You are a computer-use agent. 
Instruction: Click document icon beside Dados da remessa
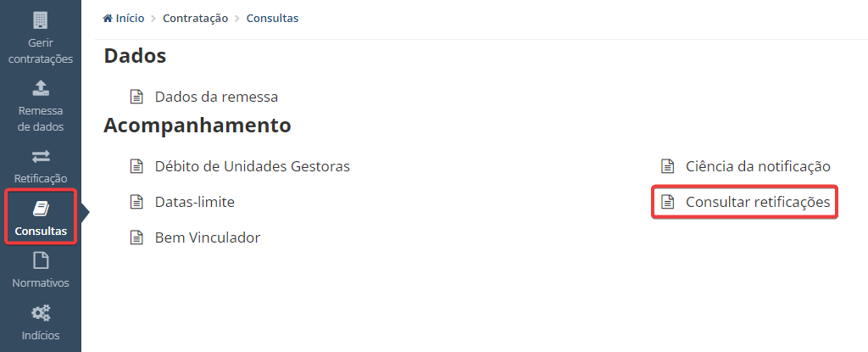[x=136, y=97]
